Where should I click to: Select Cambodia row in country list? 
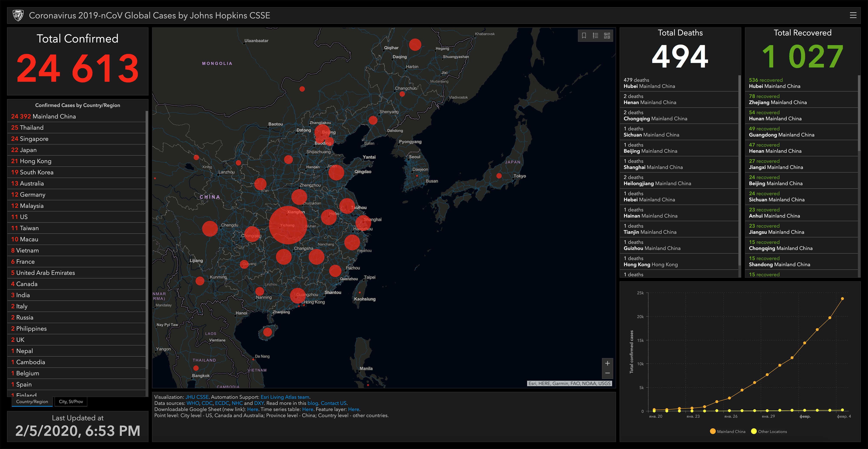click(x=76, y=362)
